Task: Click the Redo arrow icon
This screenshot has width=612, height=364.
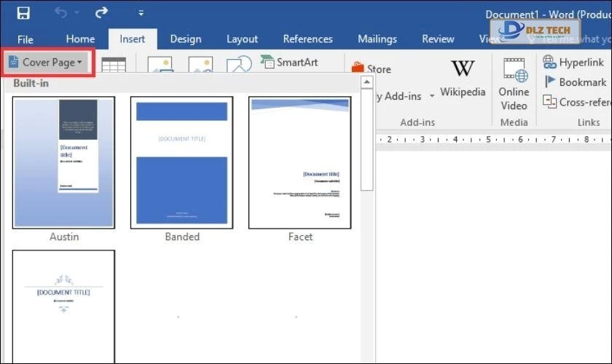Action: click(101, 13)
